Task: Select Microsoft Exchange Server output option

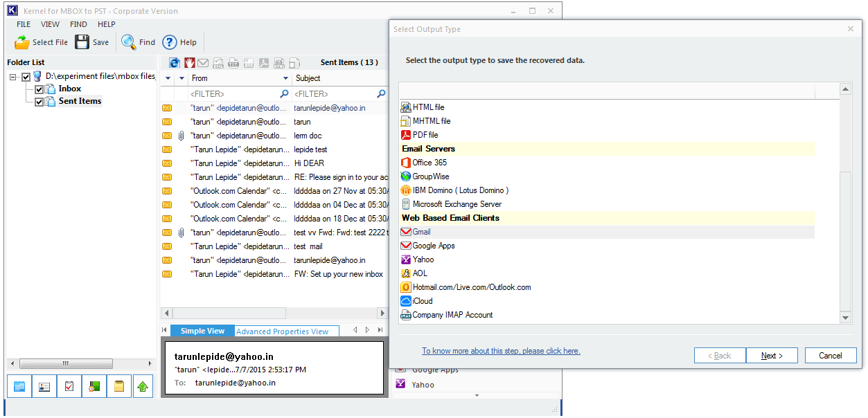Action: pos(451,204)
